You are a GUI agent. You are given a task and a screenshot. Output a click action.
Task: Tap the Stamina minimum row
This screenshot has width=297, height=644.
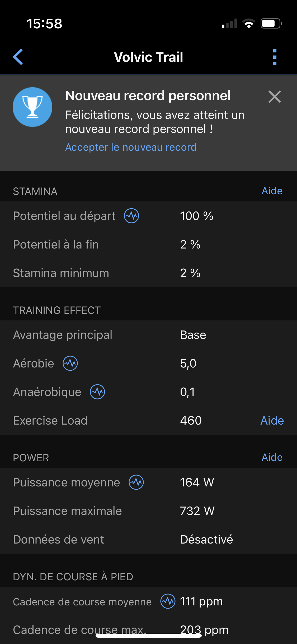148,273
